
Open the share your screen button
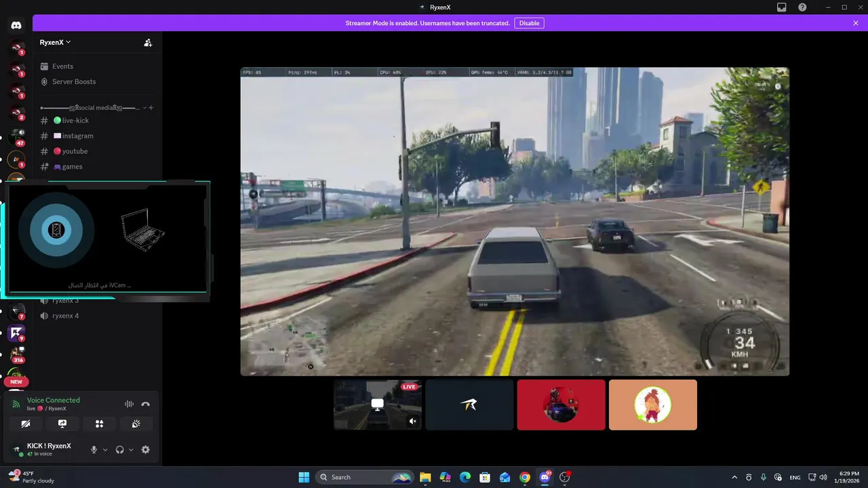[x=62, y=424]
